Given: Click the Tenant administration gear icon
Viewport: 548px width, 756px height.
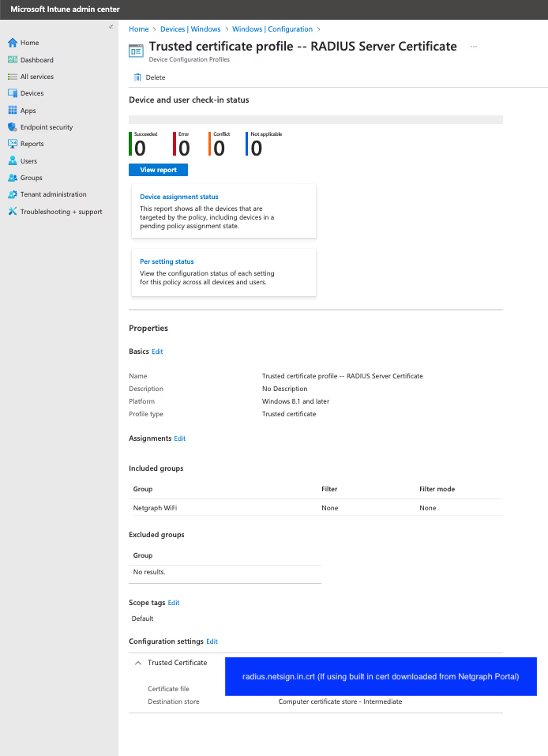Looking at the screenshot, I should coord(13,194).
